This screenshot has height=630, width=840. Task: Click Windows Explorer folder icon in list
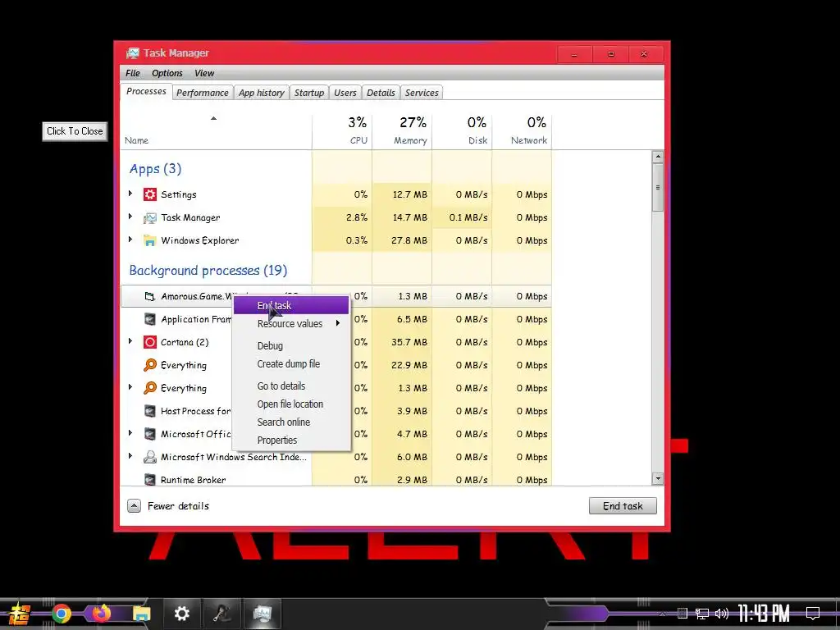pos(150,240)
